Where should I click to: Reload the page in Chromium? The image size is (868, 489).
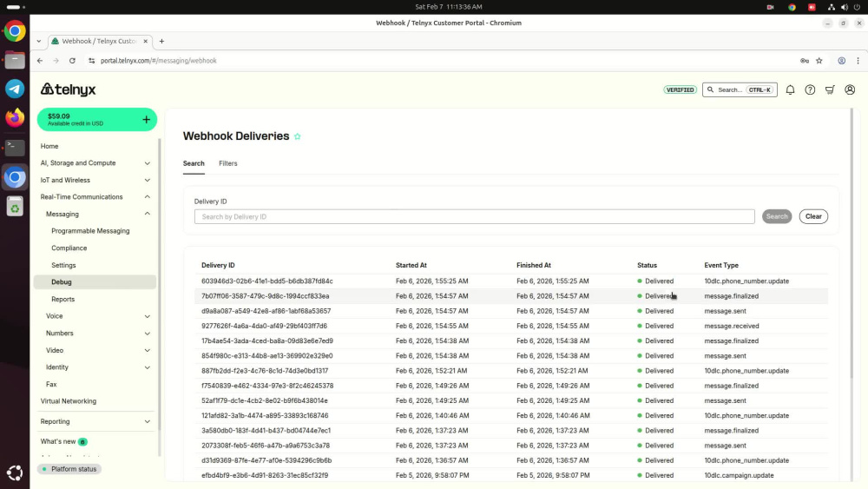(x=72, y=61)
